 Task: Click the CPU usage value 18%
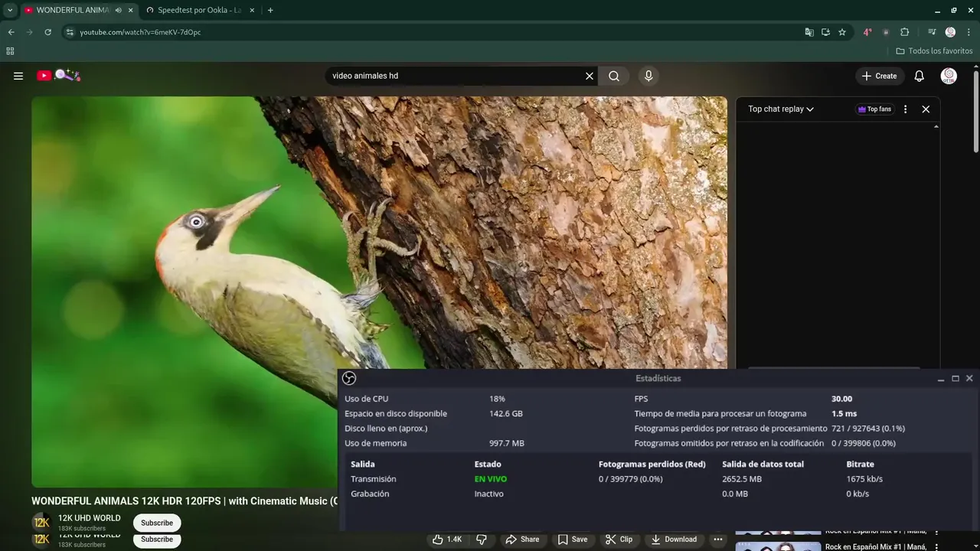pos(497,399)
